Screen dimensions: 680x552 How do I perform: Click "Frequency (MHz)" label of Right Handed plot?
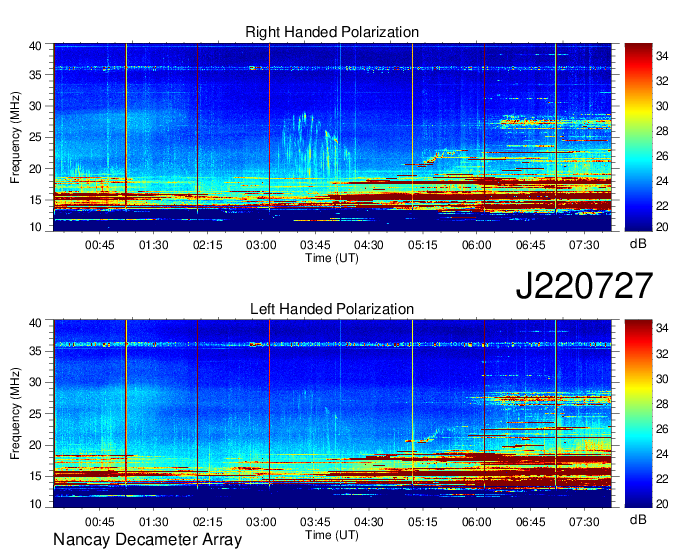(15, 137)
